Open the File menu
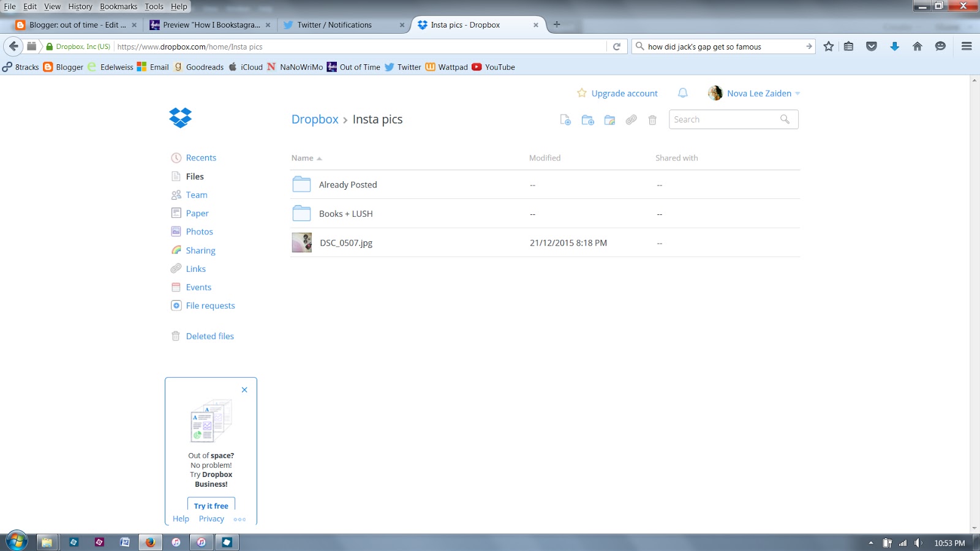This screenshot has width=980, height=551. coord(10,7)
